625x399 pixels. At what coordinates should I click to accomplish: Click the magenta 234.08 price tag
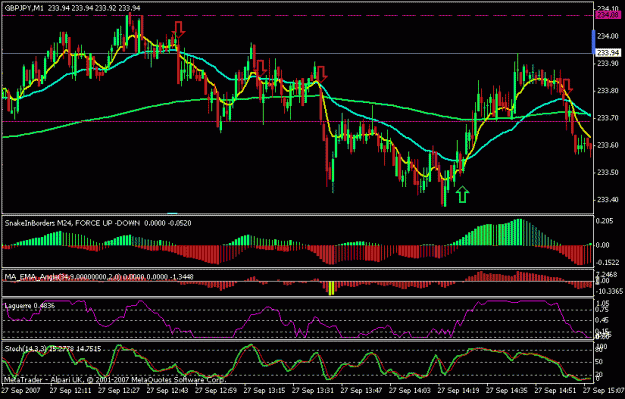608,15
